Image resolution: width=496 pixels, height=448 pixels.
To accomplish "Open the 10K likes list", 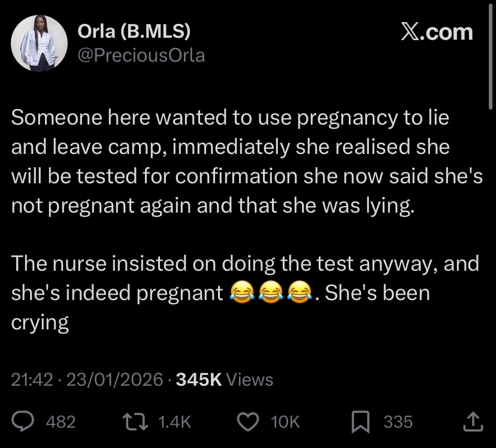I will (284, 422).
